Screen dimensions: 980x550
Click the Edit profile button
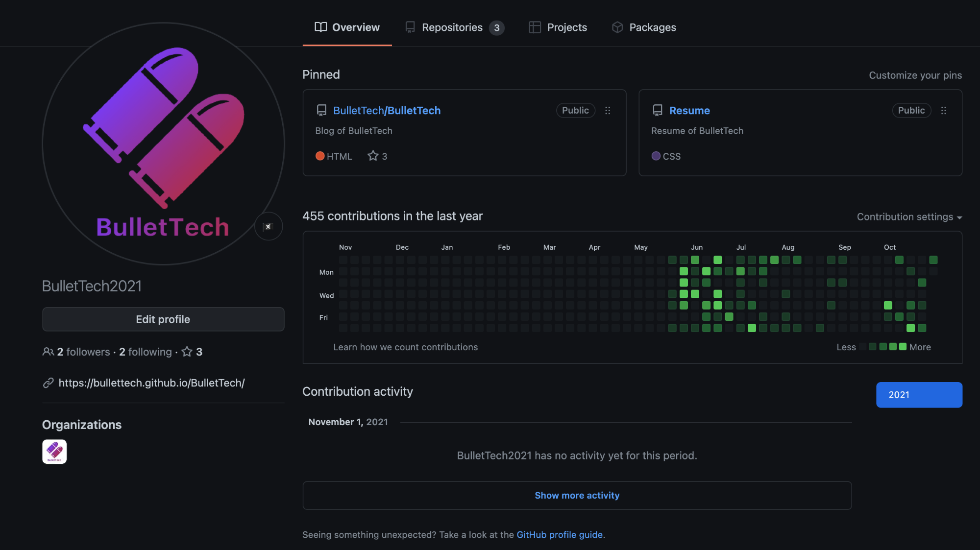[163, 319]
